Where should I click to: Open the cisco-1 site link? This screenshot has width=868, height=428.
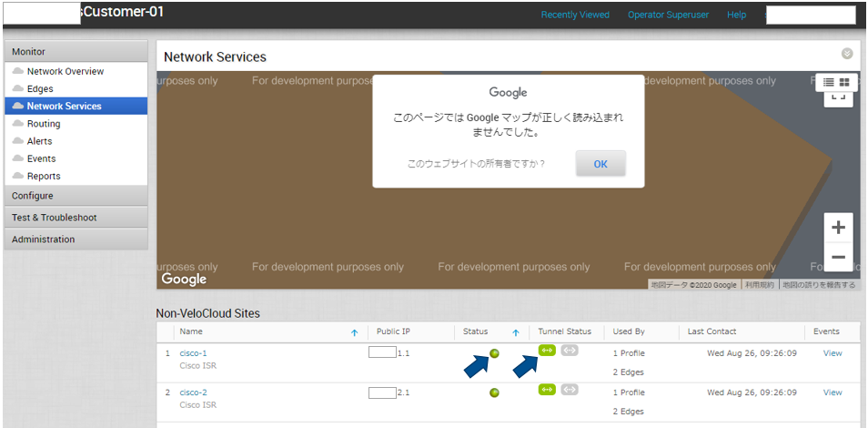(x=193, y=353)
